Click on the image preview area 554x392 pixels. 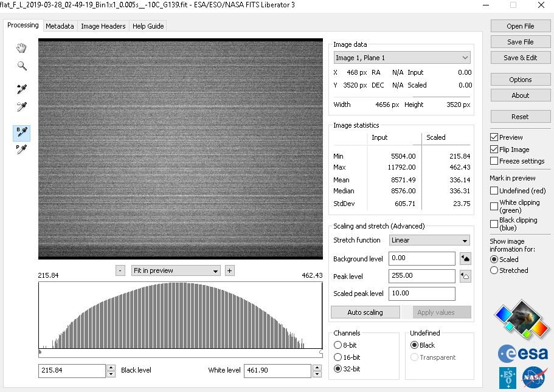point(181,149)
